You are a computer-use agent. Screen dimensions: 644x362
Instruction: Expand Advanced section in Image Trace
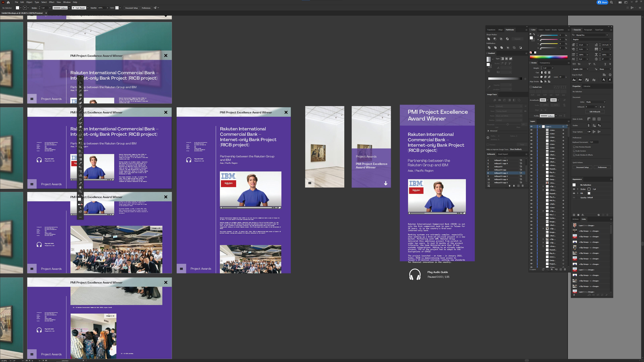point(488,131)
